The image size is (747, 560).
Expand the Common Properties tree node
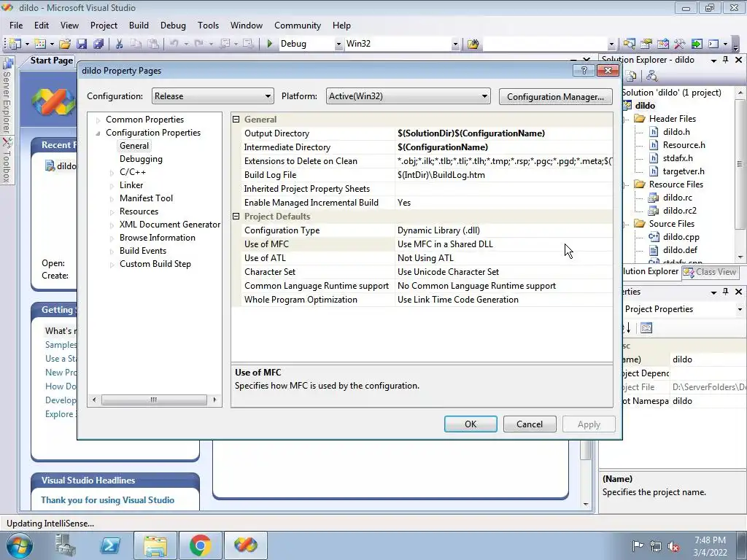[x=98, y=120]
